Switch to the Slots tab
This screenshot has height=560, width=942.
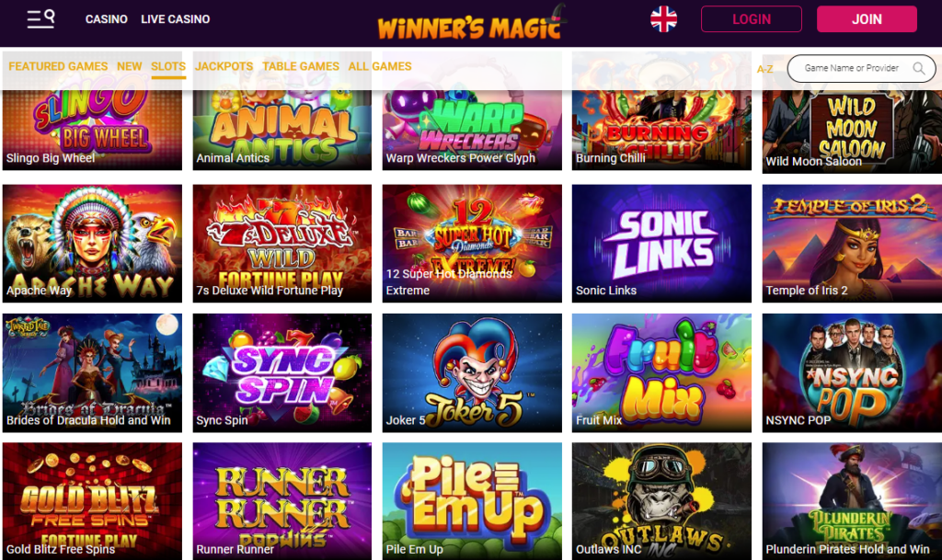coord(168,66)
